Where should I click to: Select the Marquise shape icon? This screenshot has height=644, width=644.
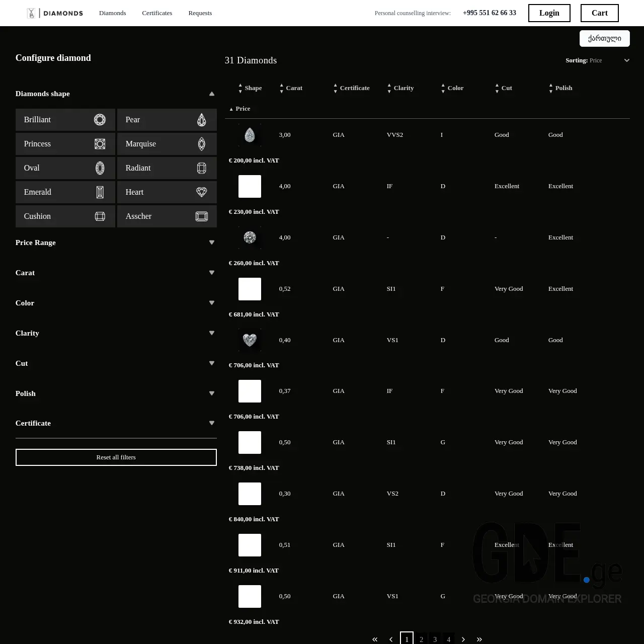[201, 144]
